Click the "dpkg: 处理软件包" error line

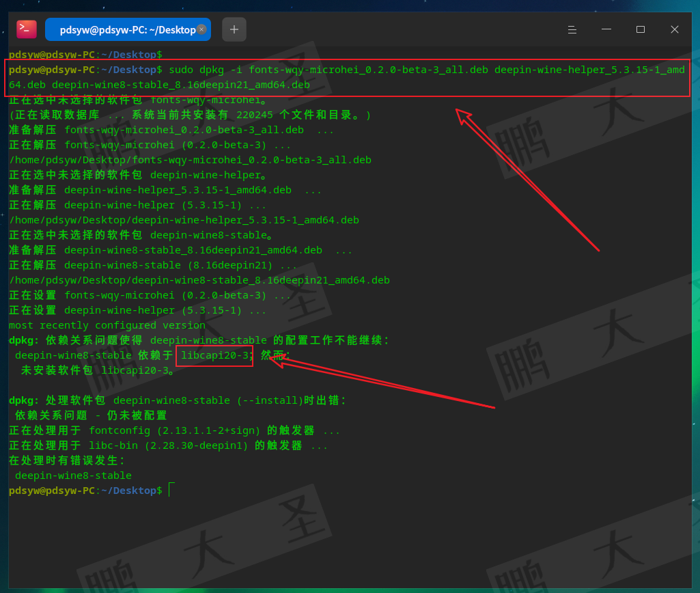178,400
